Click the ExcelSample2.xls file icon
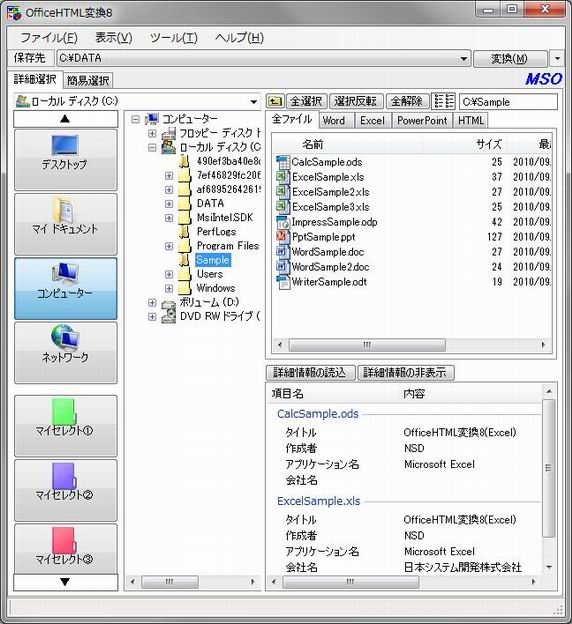Screen dimensions: 572x624 (x=283, y=192)
